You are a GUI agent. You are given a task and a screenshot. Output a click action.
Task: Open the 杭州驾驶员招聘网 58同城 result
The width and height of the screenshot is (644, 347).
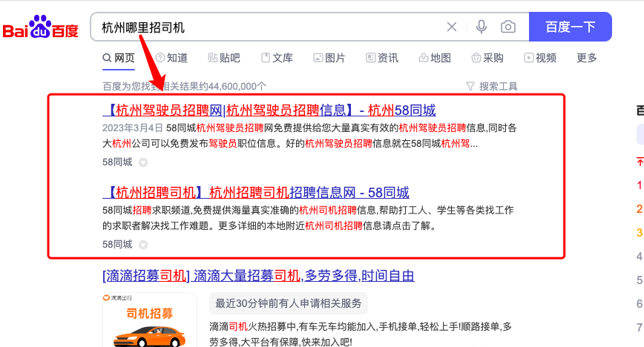pos(269,110)
